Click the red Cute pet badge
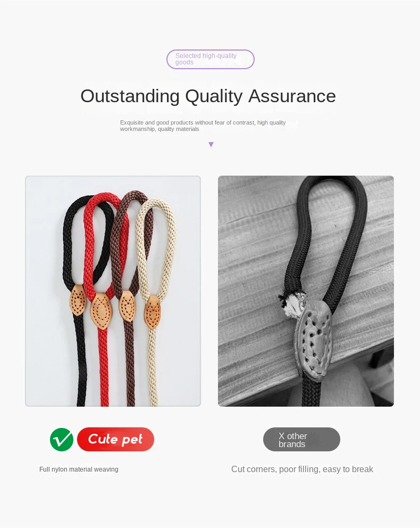The height and width of the screenshot is (528, 420). pos(116,439)
